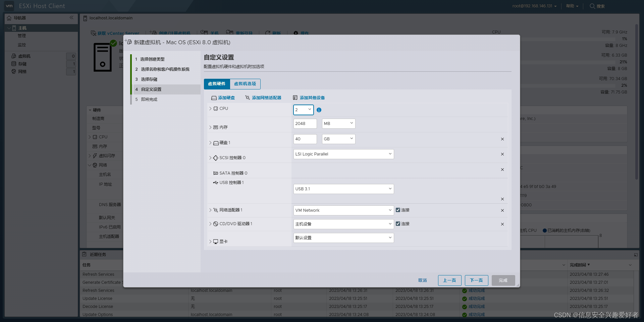Image resolution: width=644 pixels, height=322 pixels.
Task: Select the 虚拟硬件 tab
Action: [x=217, y=84]
